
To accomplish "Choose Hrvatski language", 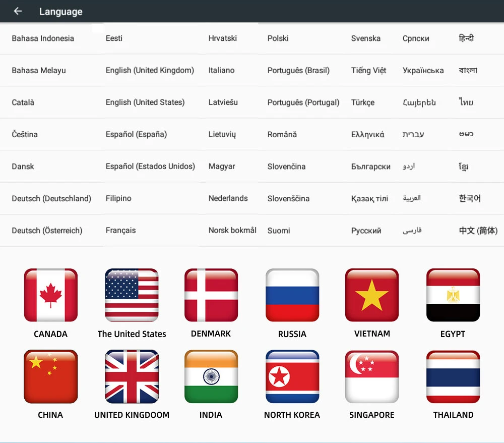I will point(222,38).
